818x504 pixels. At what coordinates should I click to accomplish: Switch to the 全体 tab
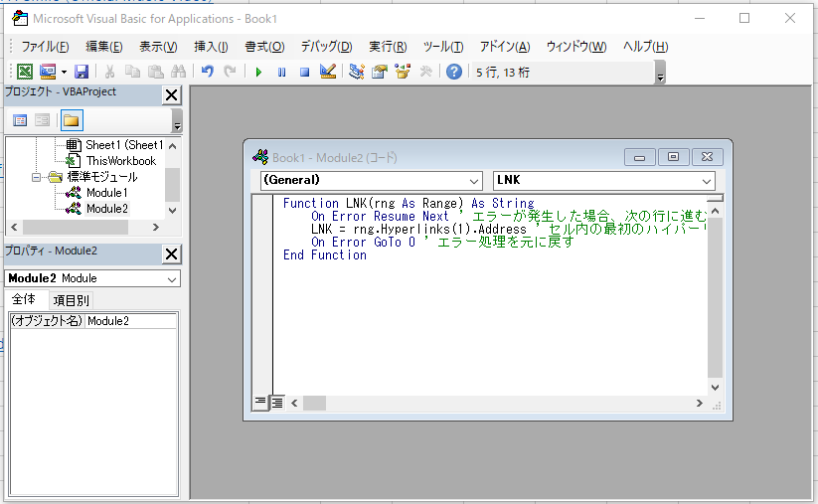click(x=24, y=299)
